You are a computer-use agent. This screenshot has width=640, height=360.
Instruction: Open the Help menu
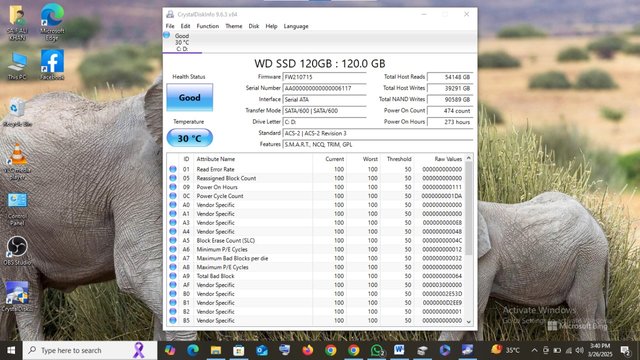[x=271, y=26]
